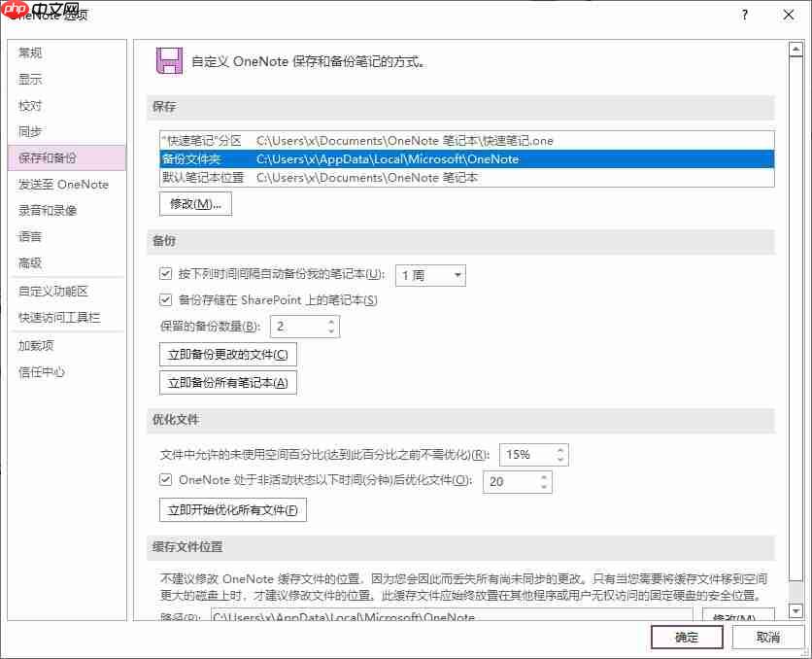Viewport: 812px width, 659px height.
Task: Select the 默认笔记本位置 path row
Action: coord(466,178)
